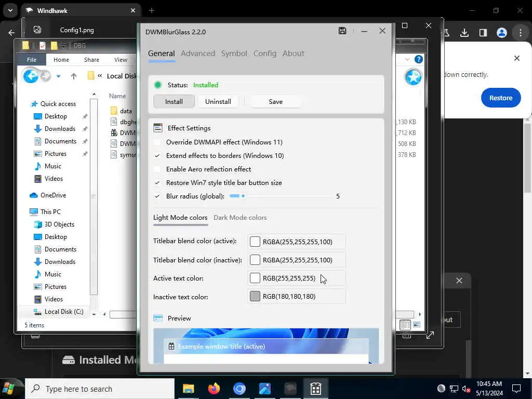Toggle Restore Win7 style title bar button size
Viewport: 532px width, 399px height.
[x=157, y=183]
